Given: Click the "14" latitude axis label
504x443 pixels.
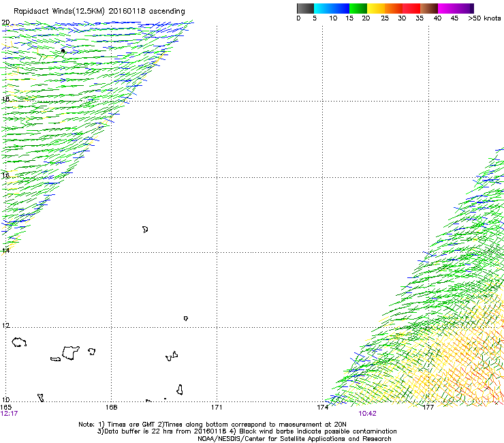Looking at the screenshot, I should [5, 250].
